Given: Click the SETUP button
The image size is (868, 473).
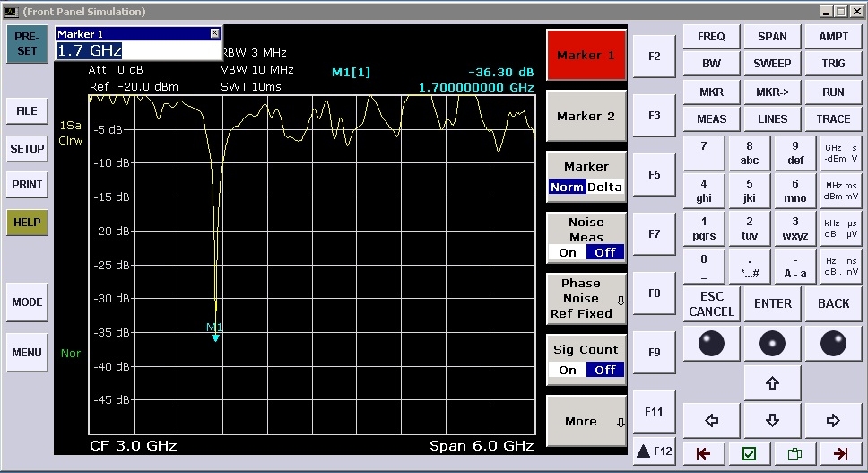Looking at the screenshot, I should click(x=27, y=148).
